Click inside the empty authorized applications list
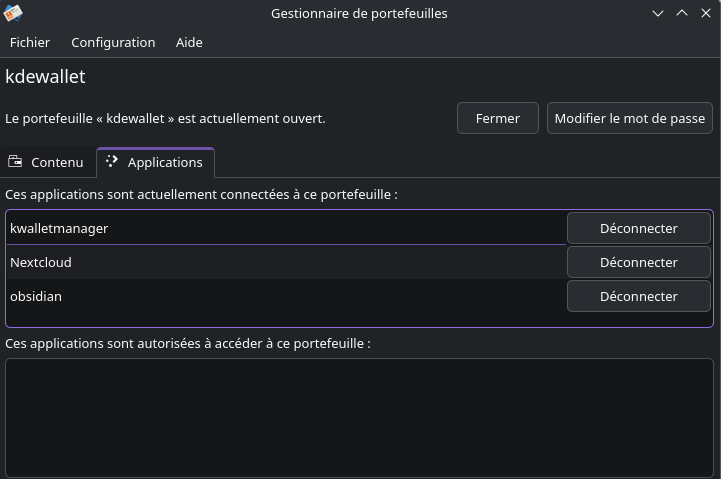The image size is (721, 479). point(359,415)
